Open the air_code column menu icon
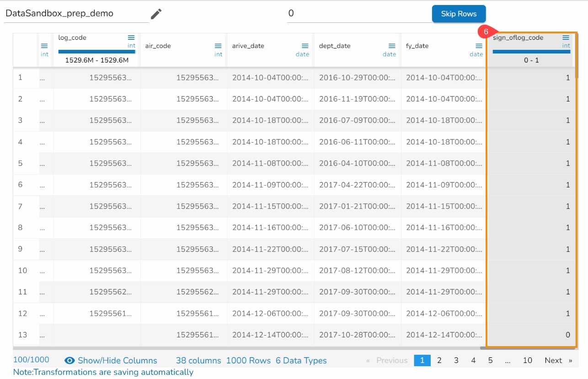 tap(218, 46)
